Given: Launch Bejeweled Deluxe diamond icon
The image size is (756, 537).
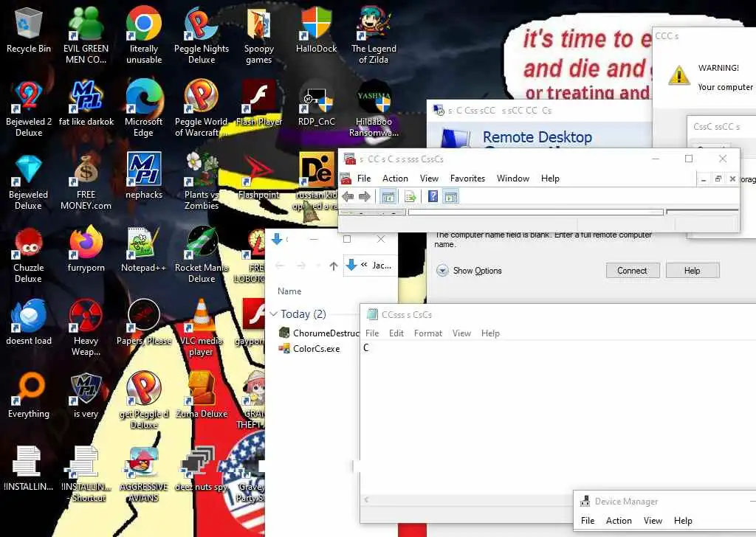Looking at the screenshot, I should tap(29, 181).
